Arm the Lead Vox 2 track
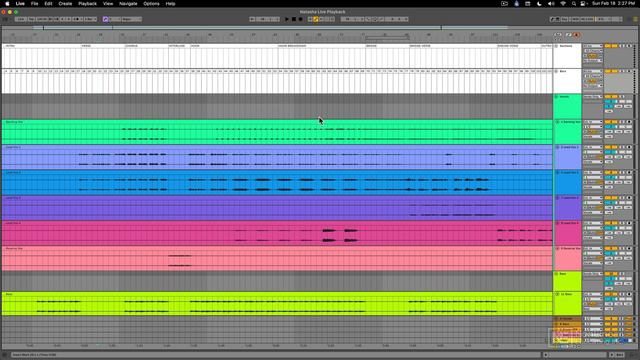This screenshot has width=640, height=360. click(629, 172)
